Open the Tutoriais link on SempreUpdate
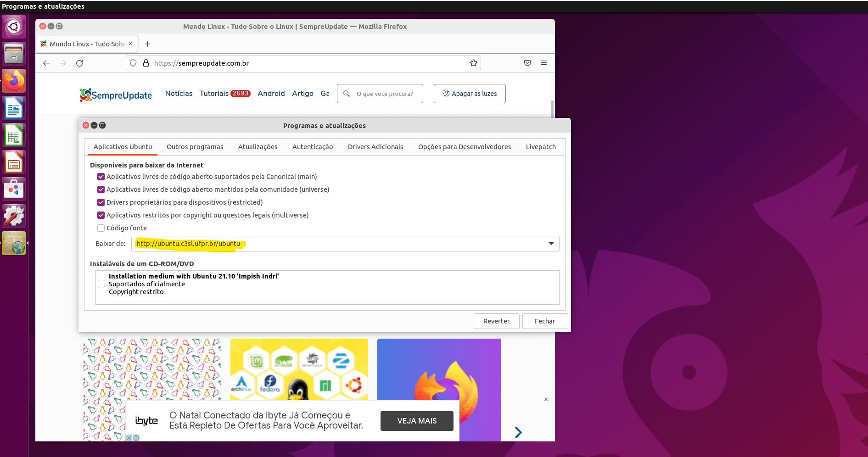Viewport: 868px width, 457px height. pos(214,94)
